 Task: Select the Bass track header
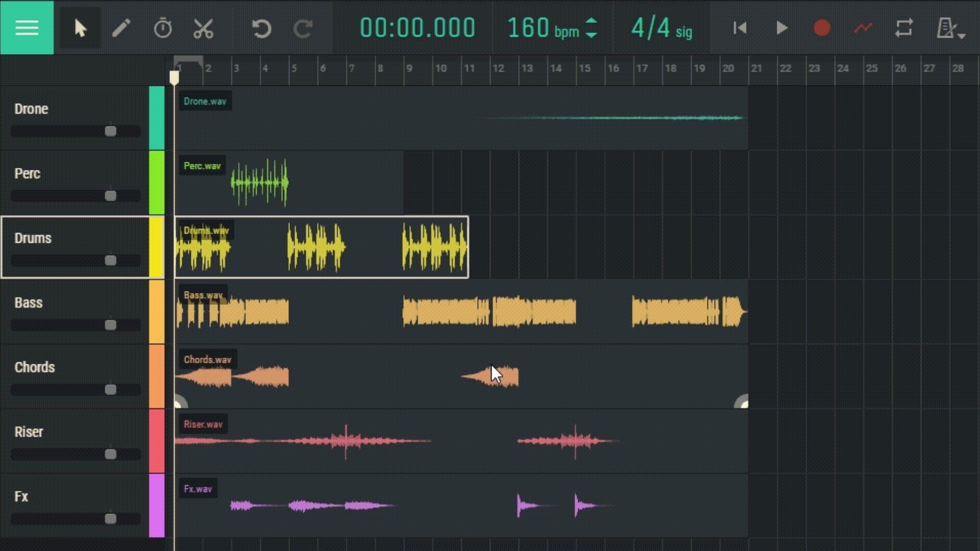click(x=74, y=303)
